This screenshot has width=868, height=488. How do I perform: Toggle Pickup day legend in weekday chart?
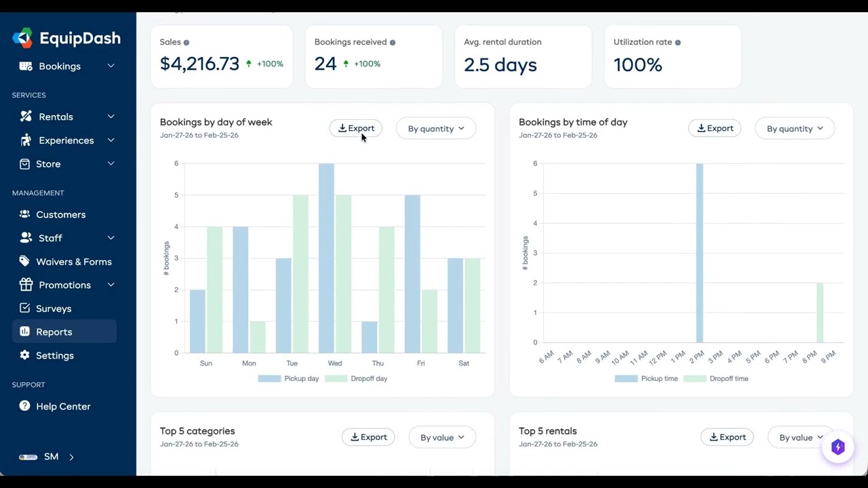(288, 378)
